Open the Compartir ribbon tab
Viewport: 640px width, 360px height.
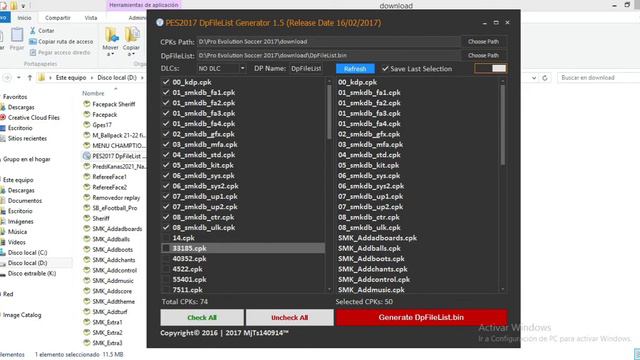tap(58, 18)
